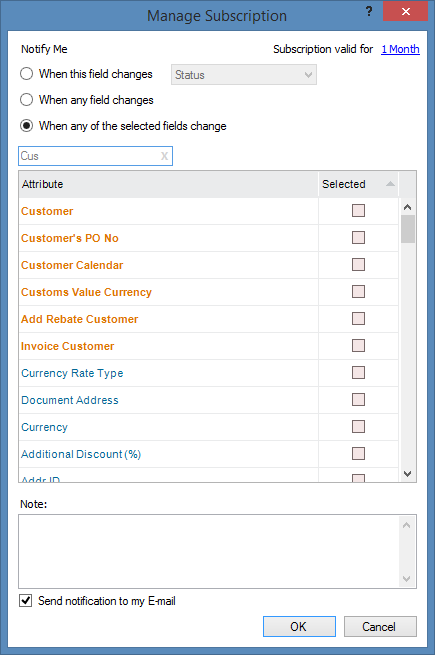Check the box for Customer's PO No
This screenshot has width=435, height=655.
click(x=359, y=238)
